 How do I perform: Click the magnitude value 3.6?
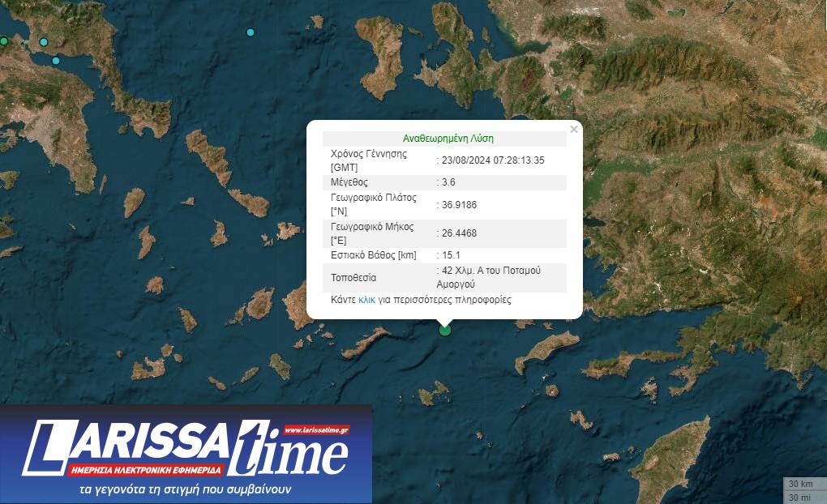[448, 182]
